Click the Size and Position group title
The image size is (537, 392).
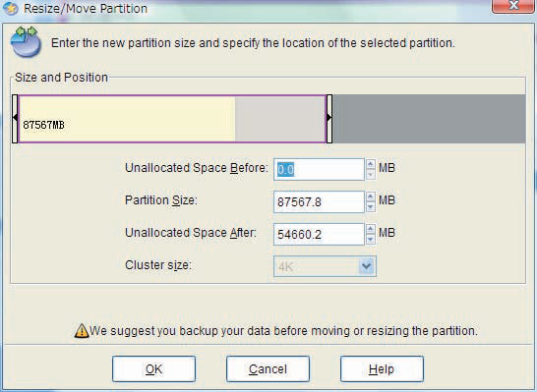pos(61,78)
